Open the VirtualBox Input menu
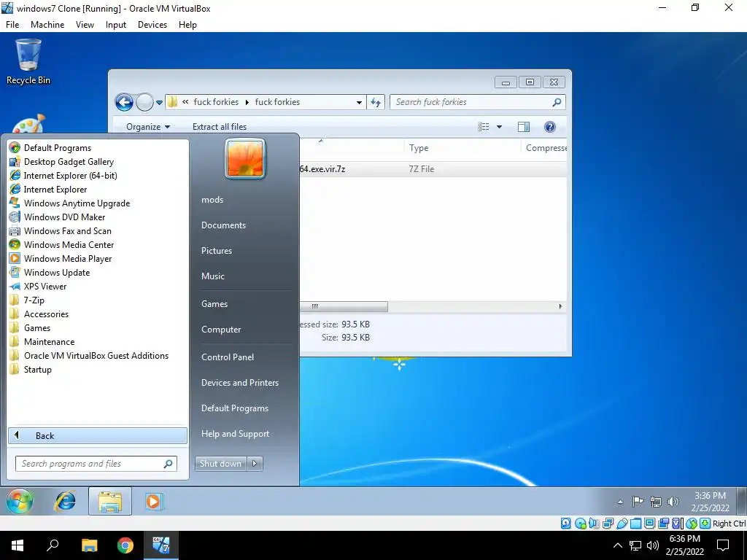This screenshot has width=747, height=560. (116, 25)
